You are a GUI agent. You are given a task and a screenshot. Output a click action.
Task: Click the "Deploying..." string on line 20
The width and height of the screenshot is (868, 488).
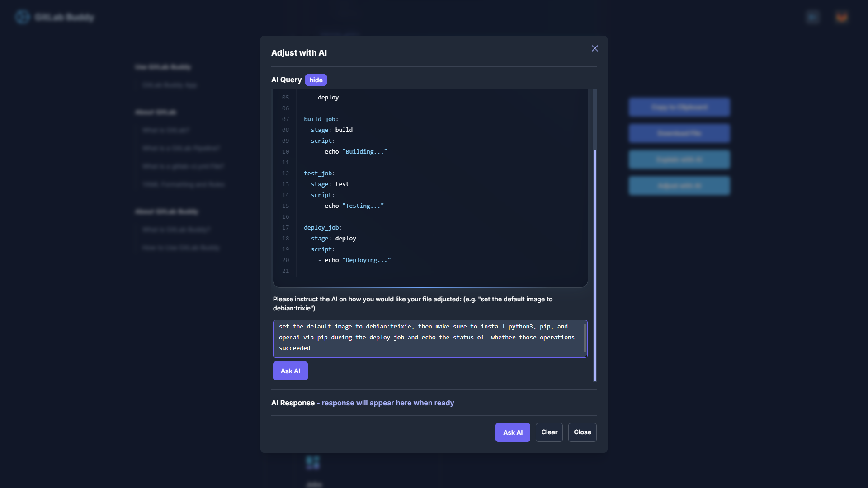[x=366, y=260]
